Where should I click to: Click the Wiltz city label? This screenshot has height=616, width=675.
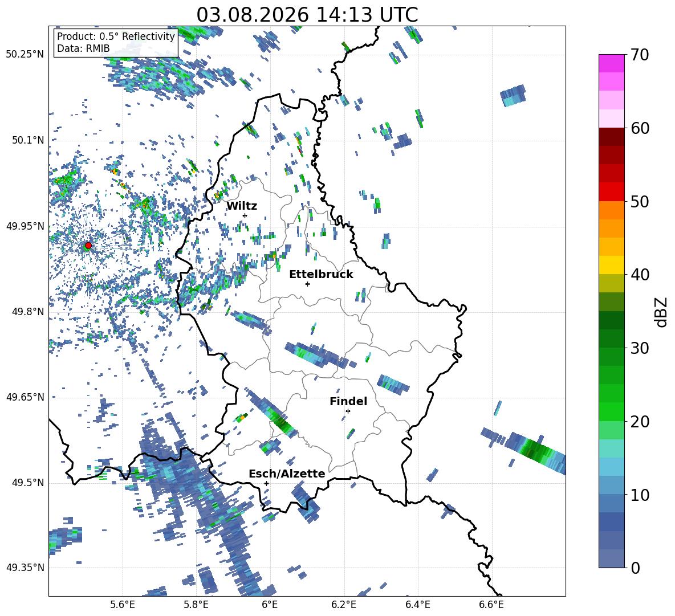pyautogui.click(x=242, y=206)
